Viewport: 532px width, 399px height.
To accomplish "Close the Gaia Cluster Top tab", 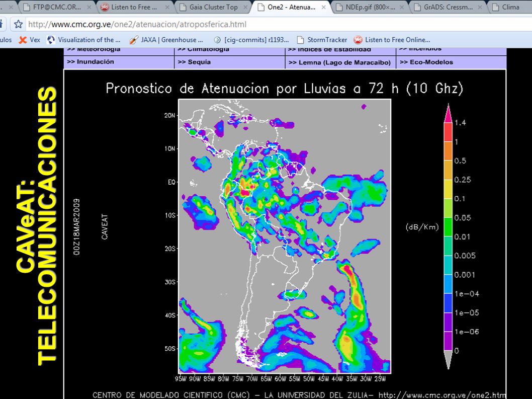I will [x=245, y=7].
